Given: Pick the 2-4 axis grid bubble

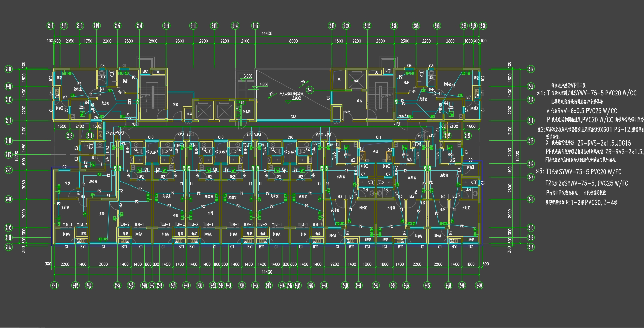Looking at the screenshot, I should click(89, 136).
